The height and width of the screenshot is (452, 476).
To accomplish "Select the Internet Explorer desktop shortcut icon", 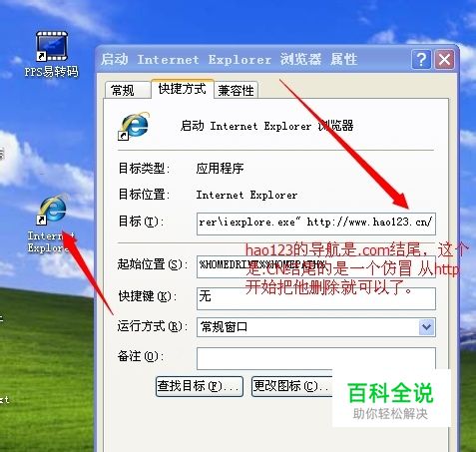I will [x=53, y=211].
